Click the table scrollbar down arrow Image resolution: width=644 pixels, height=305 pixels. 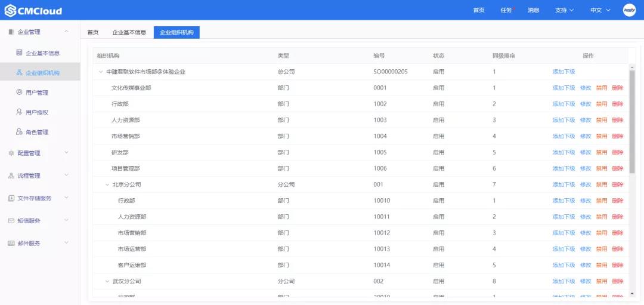[632, 294]
